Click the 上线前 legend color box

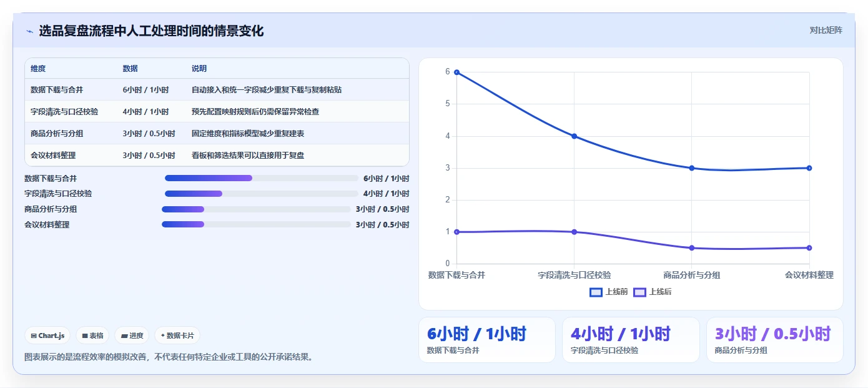pos(596,292)
